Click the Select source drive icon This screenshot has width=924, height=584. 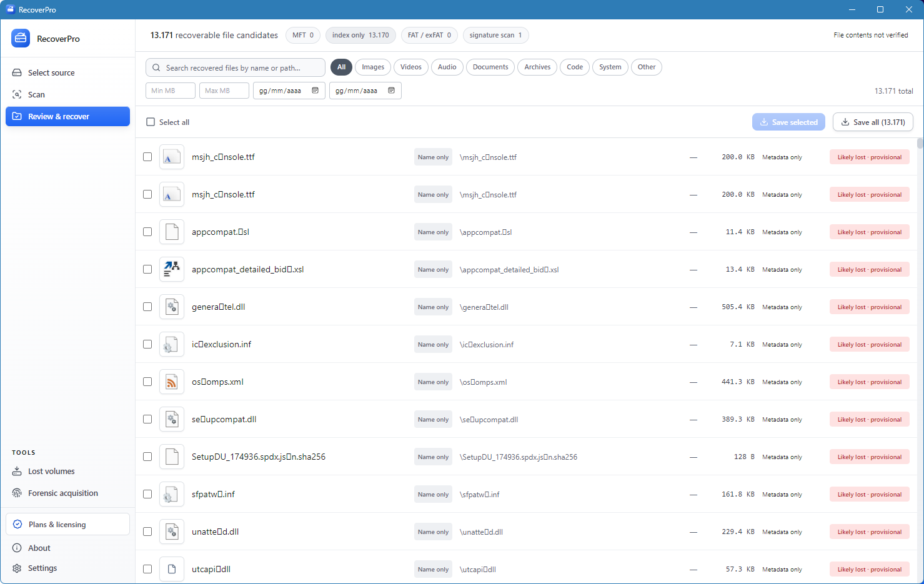(x=17, y=72)
